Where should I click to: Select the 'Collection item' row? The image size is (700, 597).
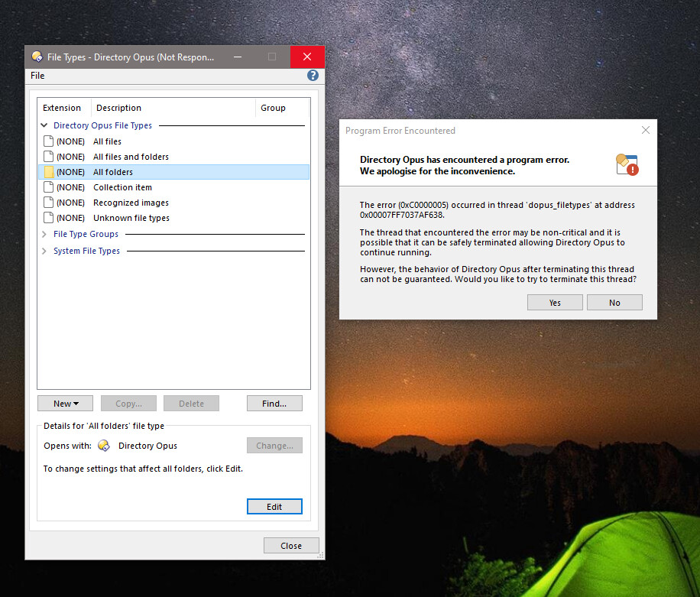tap(173, 187)
